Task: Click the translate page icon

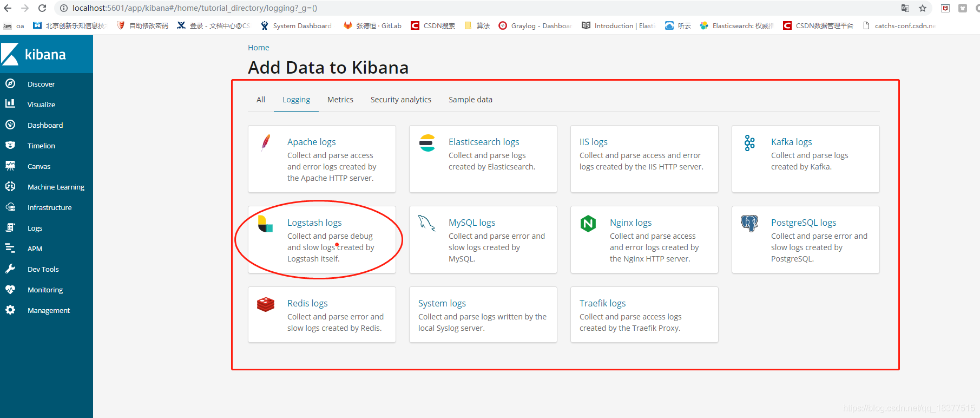Action: [905, 8]
